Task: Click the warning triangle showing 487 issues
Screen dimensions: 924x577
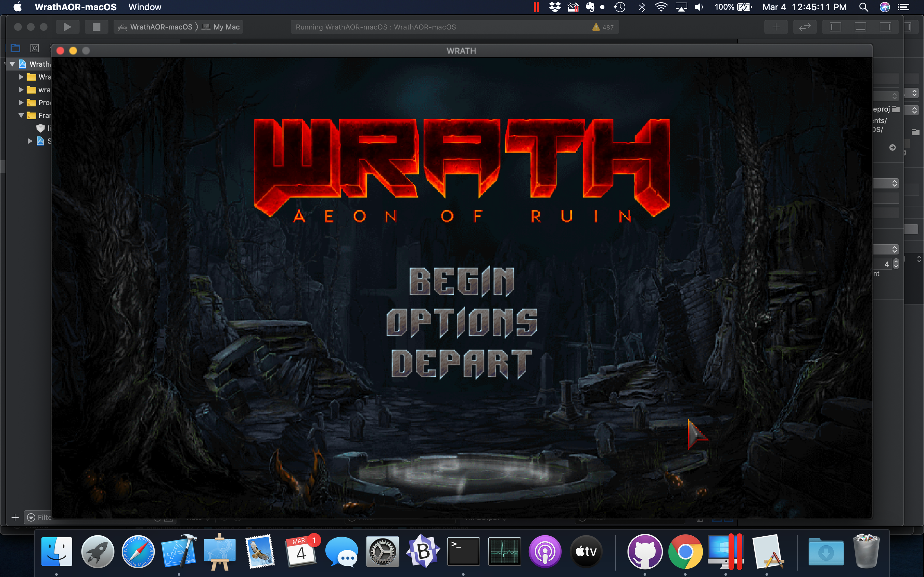Action: pyautogui.click(x=596, y=27)
